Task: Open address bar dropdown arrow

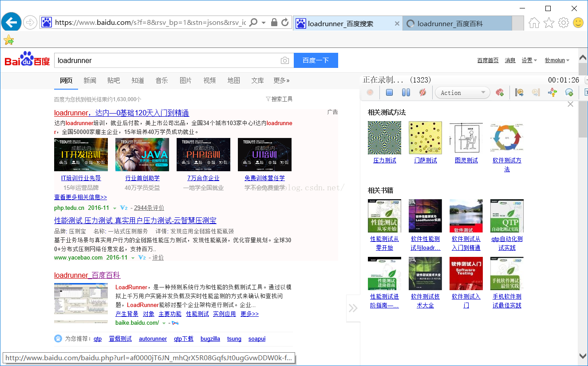Action: point(264,23)
